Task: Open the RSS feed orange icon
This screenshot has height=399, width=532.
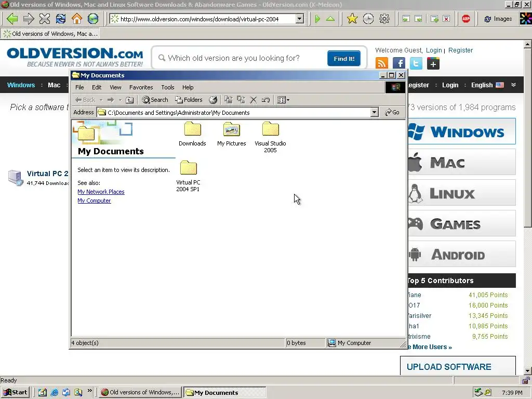Action: (382, 63)
